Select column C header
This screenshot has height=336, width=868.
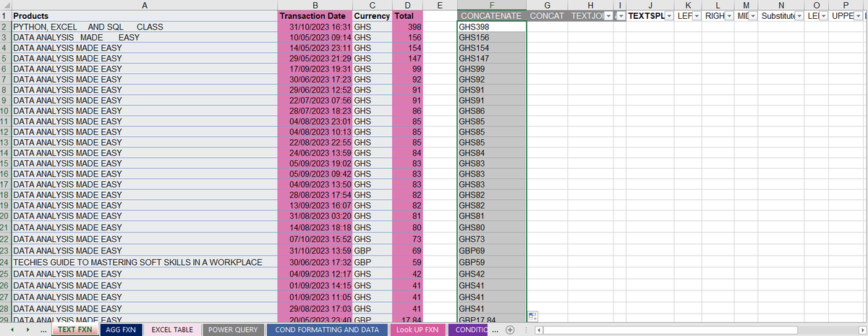372,5
